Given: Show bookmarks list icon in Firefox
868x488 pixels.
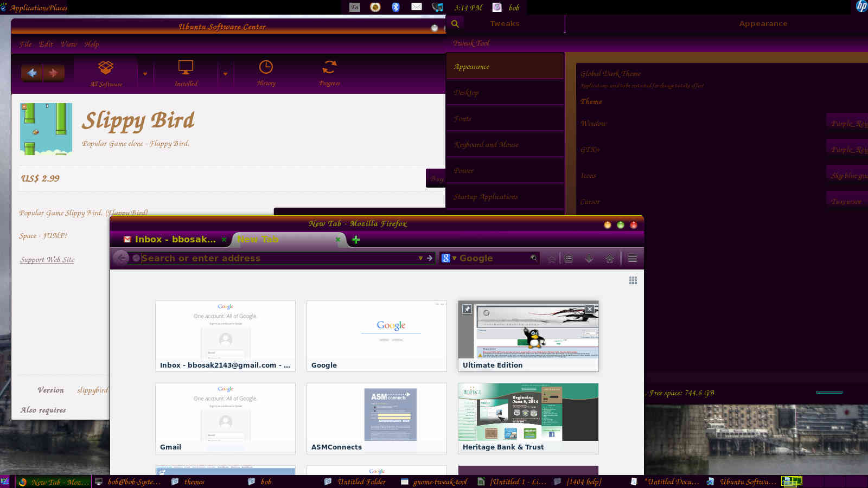Looking at the screenshot, I should [x=569, y=259].
